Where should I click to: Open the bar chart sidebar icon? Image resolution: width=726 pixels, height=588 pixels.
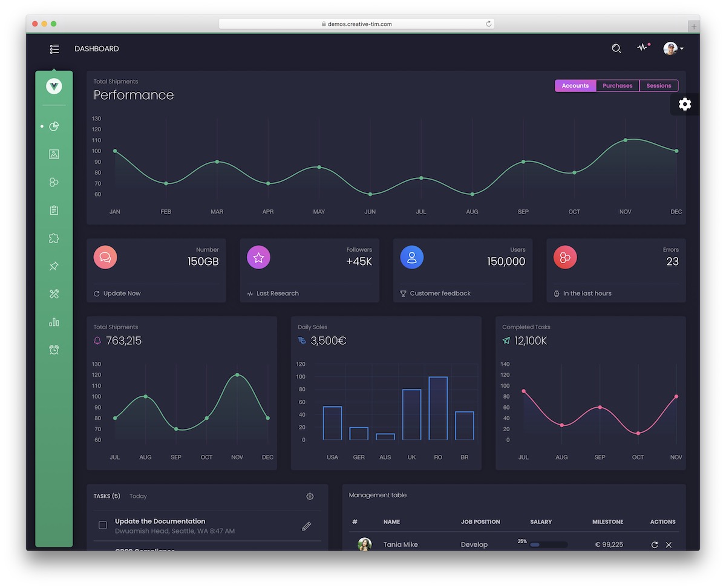click(x=54, y=322)
